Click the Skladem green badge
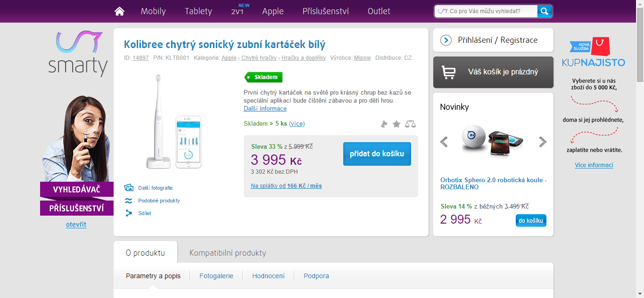This screenshot has width=644, height=298. [263, 77]
